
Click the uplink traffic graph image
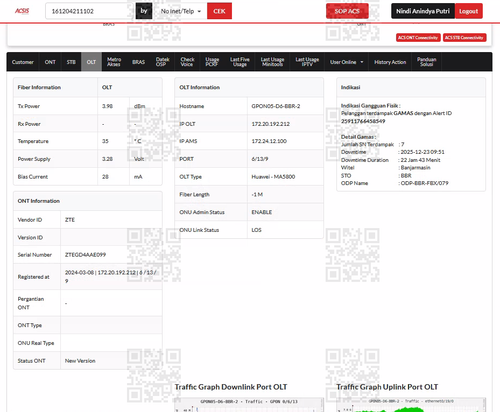(411, 405)
